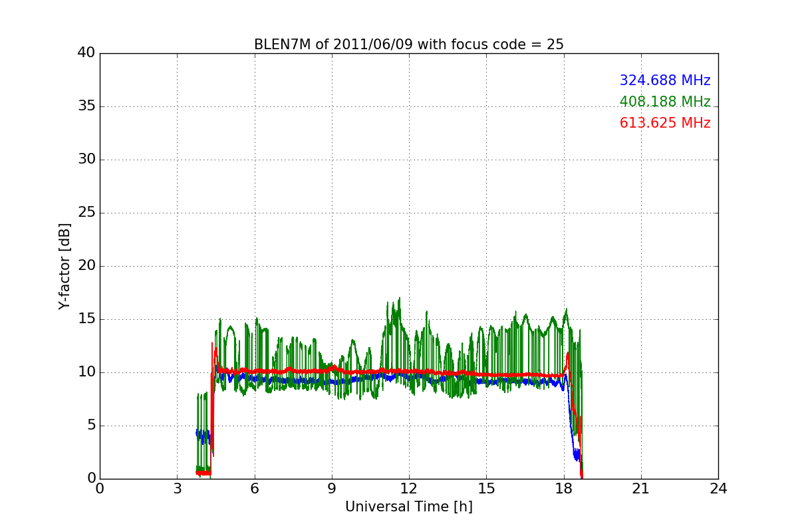The height and width of the screenshot is (532, 798).
Task: Click the x-axis tick label 15
Action: [486, 489]
